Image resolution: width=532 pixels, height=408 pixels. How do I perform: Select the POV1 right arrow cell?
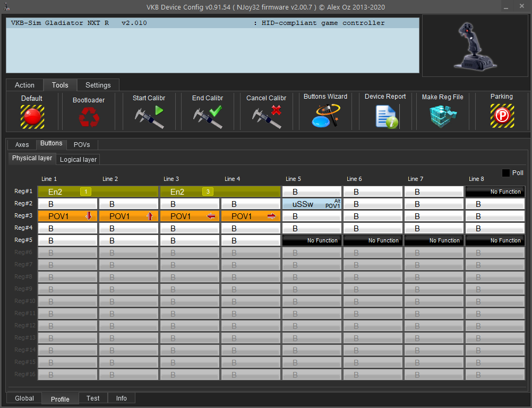pos(251,216)
